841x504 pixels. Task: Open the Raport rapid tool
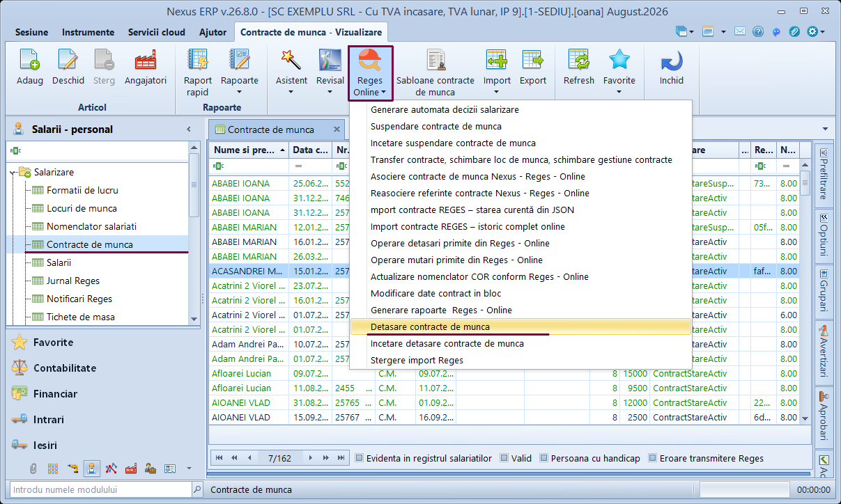[x=198, y=61]
